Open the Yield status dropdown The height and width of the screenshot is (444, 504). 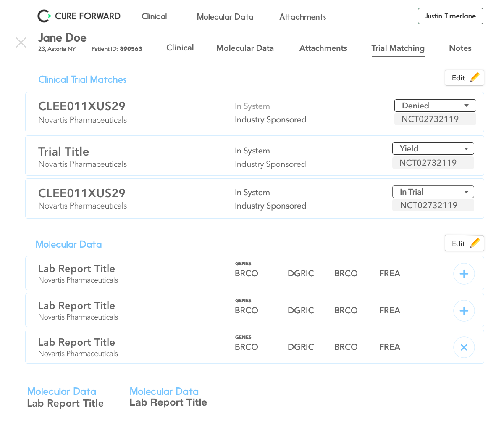tap(433, 148)
